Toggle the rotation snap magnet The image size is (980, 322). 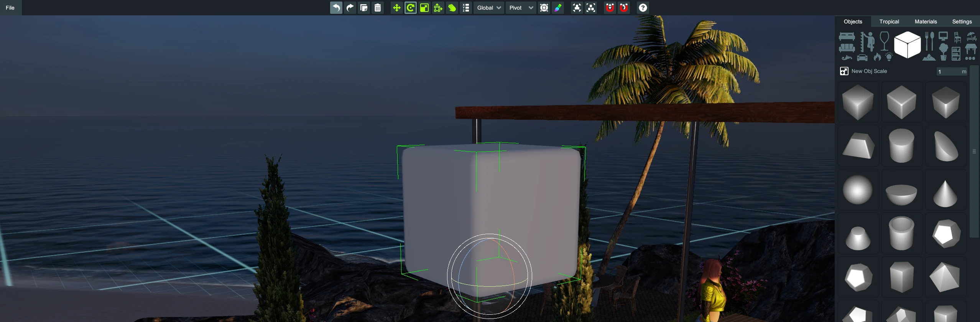click(624, 8)
